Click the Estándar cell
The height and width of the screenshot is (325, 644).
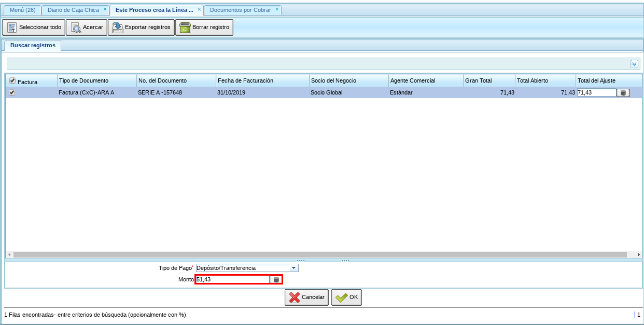coord(426,92)
